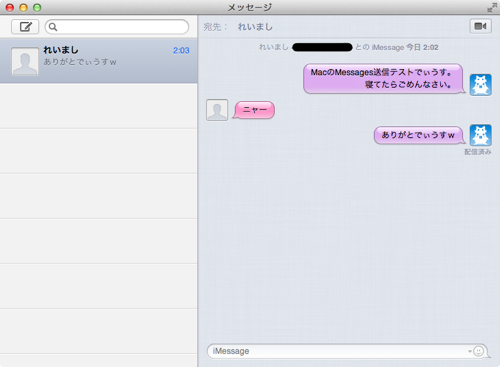Click the 2:03 timestamp in the conversation list
500x367 pixels.
point(181,50)
